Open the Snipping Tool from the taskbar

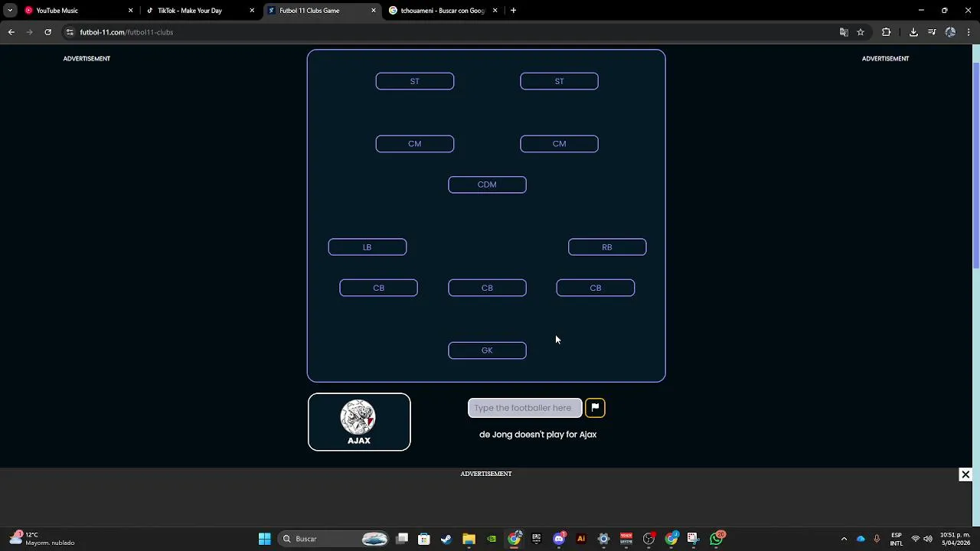[693, 539]
